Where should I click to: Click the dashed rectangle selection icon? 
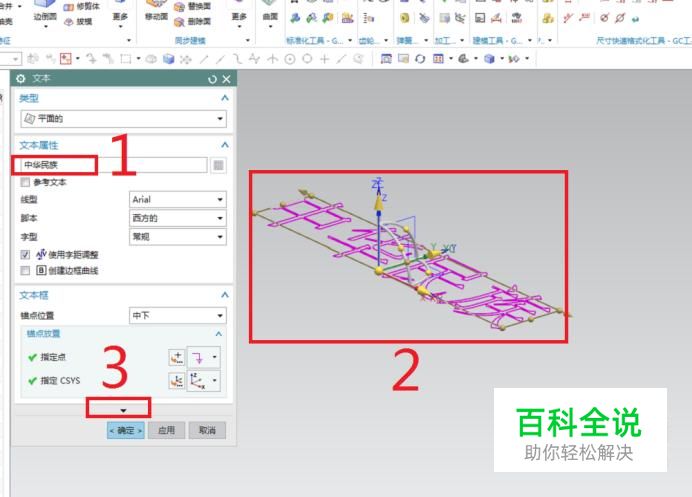pyautogui.click(x=126, y=58)
